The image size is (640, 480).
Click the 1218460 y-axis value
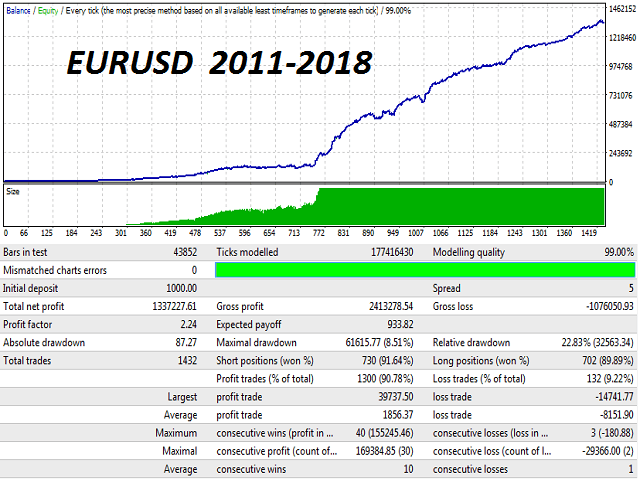[x=622, y=38]
